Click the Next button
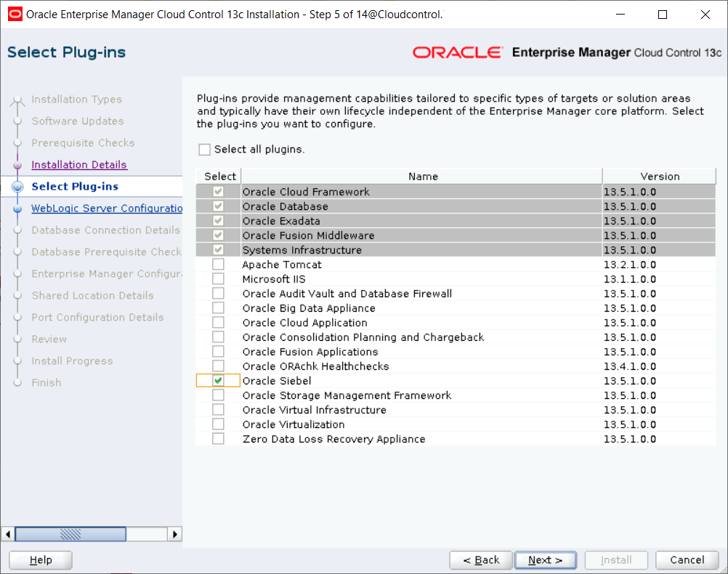The width and height of the screenshot is (728, 574). [546, 560]
